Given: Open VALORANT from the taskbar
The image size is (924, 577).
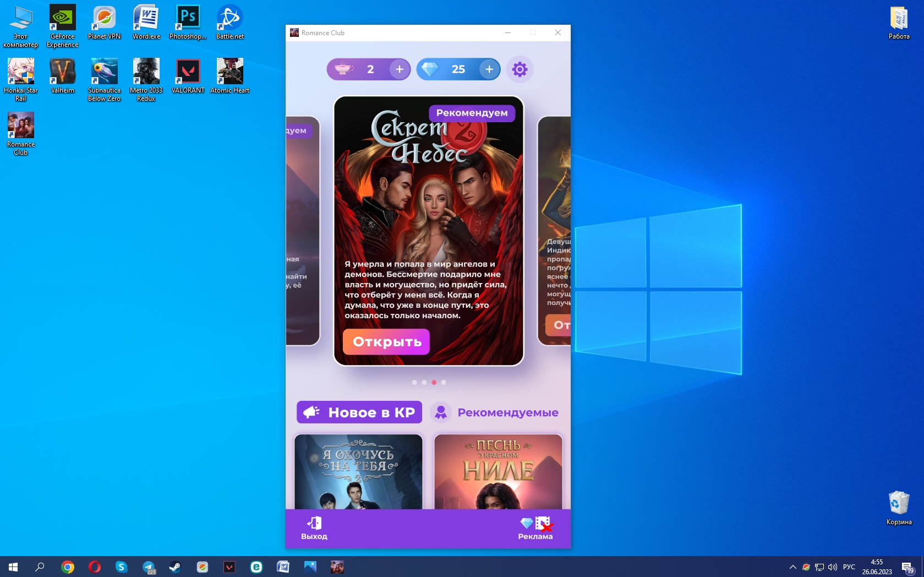Looking at the screenshot, I should (x=229, y=567).
